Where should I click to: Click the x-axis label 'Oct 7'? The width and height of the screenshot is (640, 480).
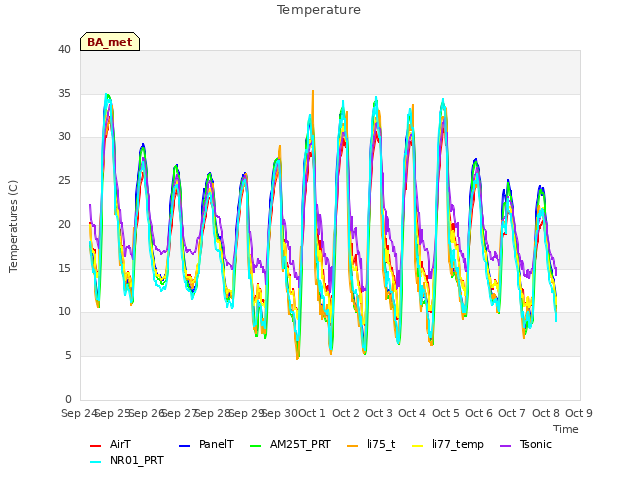pyautogui.click(x=512, y=413)
